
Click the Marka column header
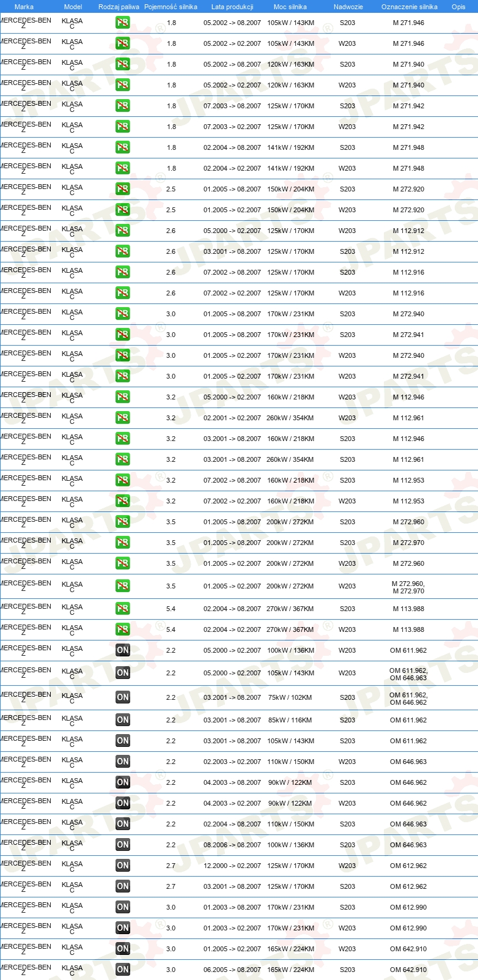24,7
